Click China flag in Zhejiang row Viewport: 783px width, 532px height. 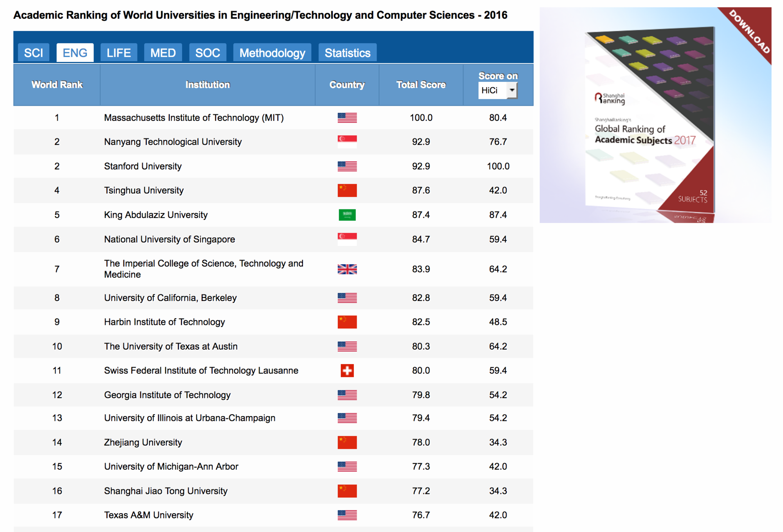point(347,442)
